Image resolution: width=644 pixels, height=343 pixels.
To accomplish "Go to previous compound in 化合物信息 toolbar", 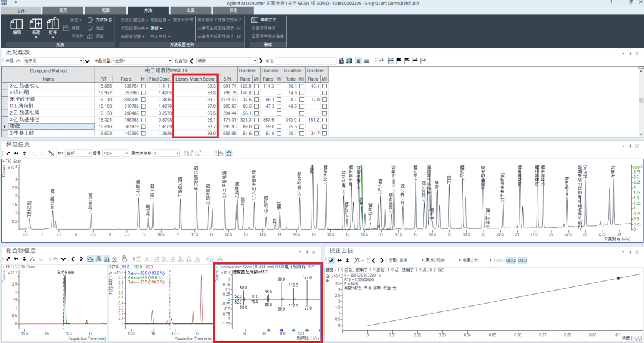I will pyautogui.click(x=73, y=259).
